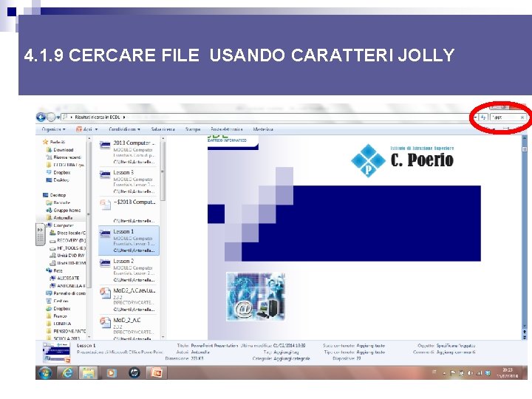The image size is (532, 399).
Task: Select Preferiti in the navigation pane
Action: point(54,142)
